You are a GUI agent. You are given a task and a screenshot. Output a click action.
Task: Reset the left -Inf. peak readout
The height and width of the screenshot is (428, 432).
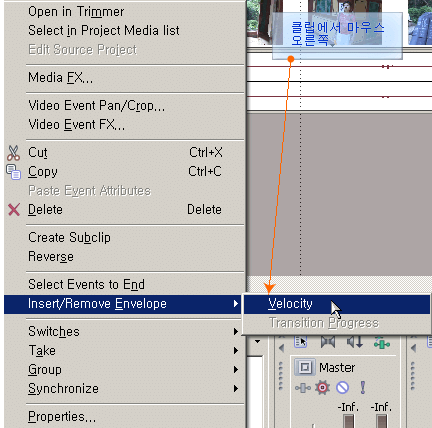tap(348, 407)
